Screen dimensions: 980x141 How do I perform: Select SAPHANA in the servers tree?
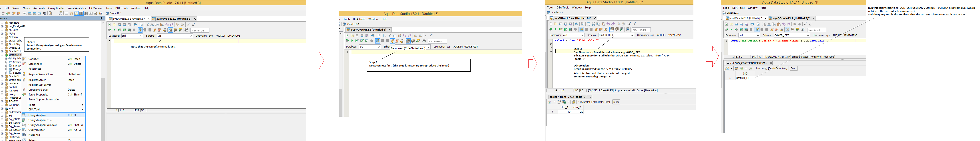14,105
